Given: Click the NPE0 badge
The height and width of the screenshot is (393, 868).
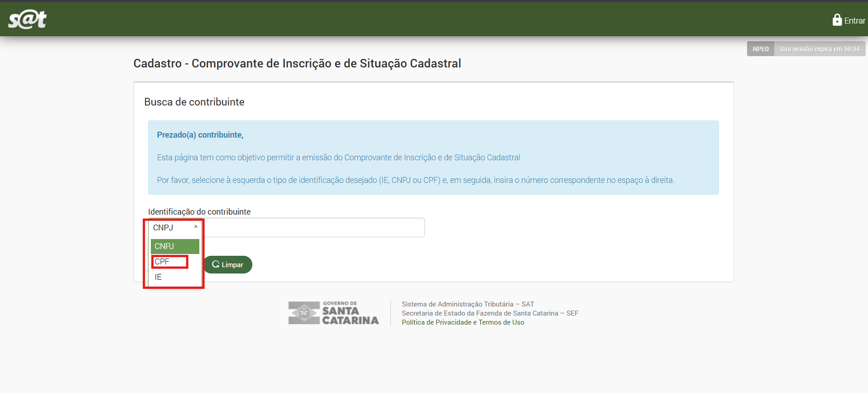Looking at the screenshot, I should pos(760,49).
